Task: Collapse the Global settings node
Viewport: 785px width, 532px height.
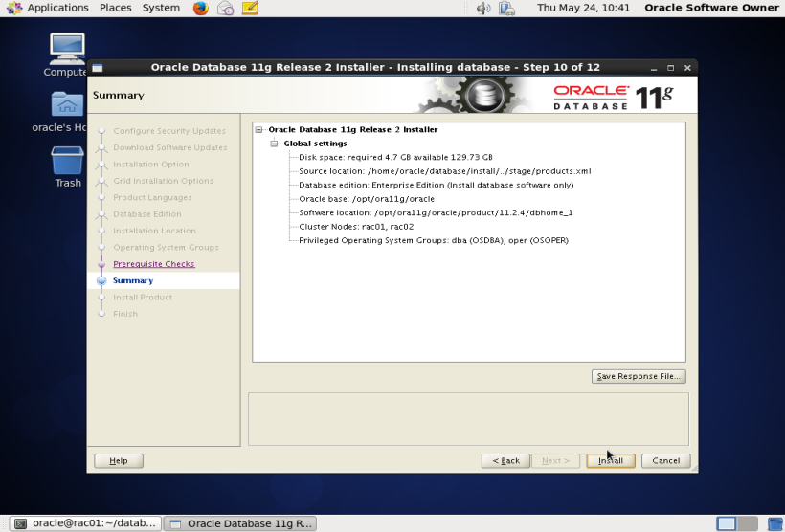Action: click(274, 144)
